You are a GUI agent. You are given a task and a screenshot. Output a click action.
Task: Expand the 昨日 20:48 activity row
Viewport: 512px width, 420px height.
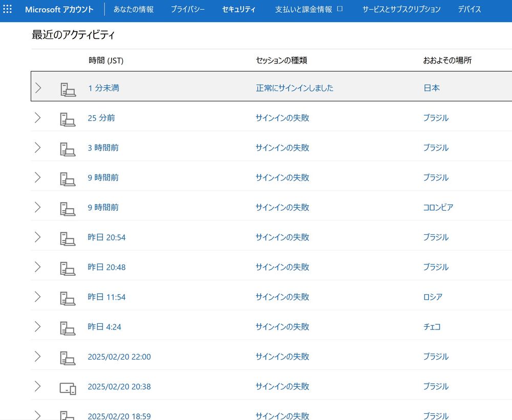[x=38, y=267]
